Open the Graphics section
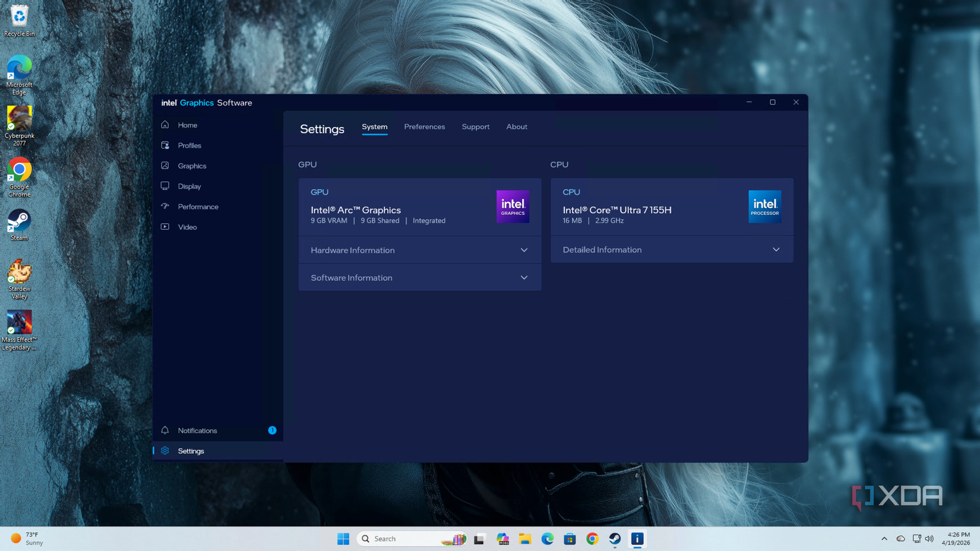The width and height of the screenshot is (980, 551). (191, 166)
